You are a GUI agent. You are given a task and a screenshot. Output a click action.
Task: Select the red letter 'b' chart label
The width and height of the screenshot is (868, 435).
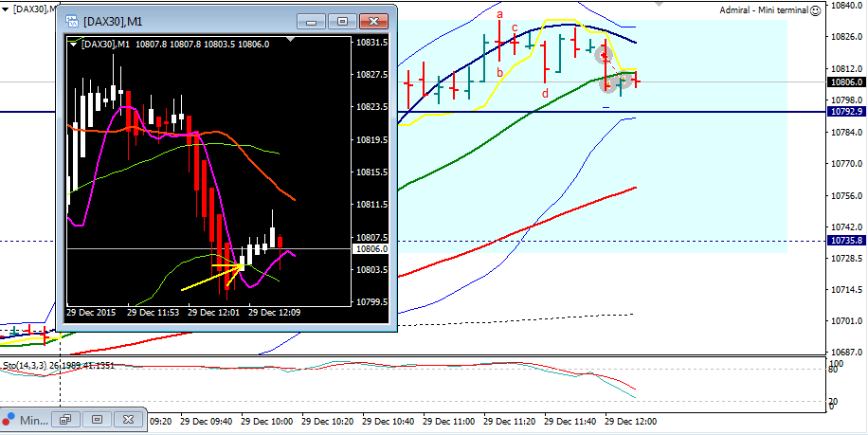tap(499, 72)
